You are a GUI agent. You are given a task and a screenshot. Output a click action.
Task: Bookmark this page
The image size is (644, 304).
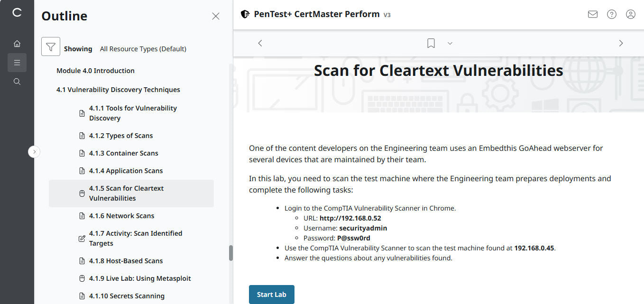click(431, 43)
